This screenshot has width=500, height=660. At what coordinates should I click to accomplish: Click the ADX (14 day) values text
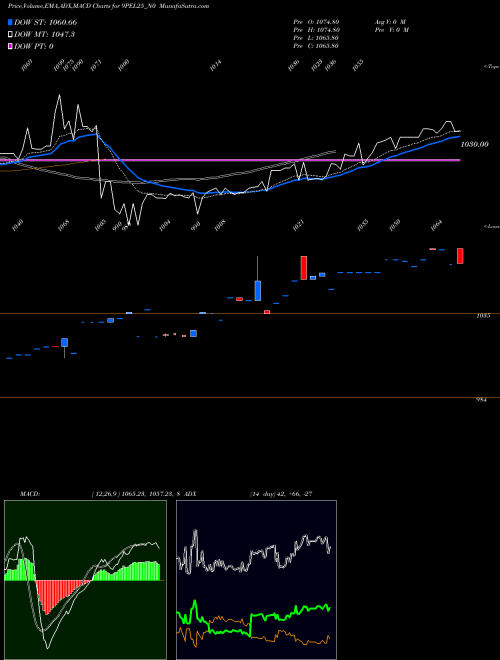[281, 494]
